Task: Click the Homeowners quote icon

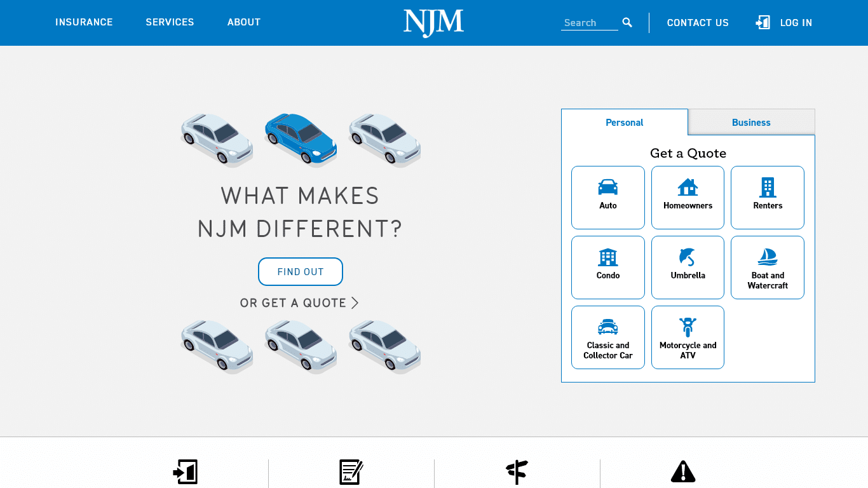Action: (x=688, y=188)
